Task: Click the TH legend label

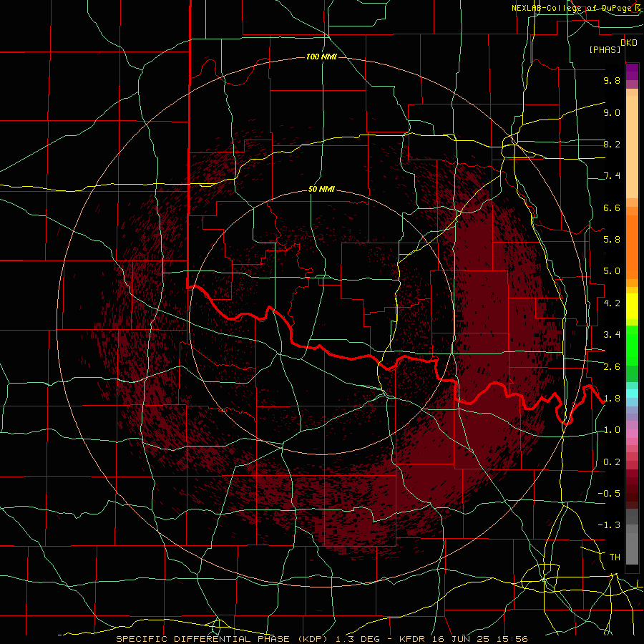Action: [x=615, y=557]
